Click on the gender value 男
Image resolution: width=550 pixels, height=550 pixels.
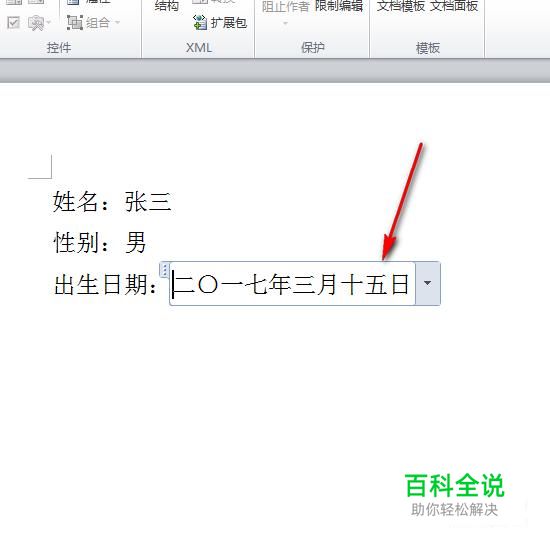pos(135,242)
